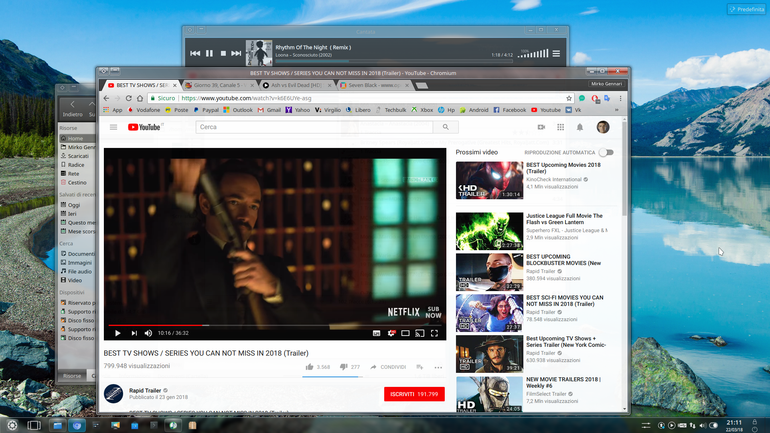Open YouTube notifications bell
Image resolution: width=770 pixels, height=433 pixels.
580,127
